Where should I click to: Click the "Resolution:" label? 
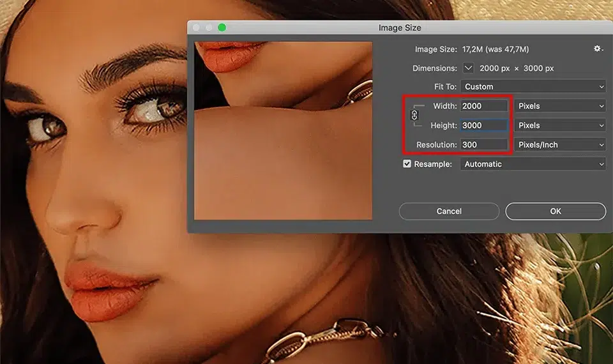tap(436, 145)
